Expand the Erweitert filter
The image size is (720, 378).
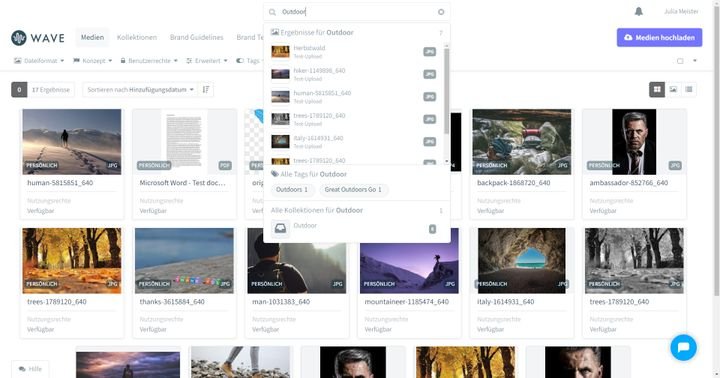tap(207, 61)
